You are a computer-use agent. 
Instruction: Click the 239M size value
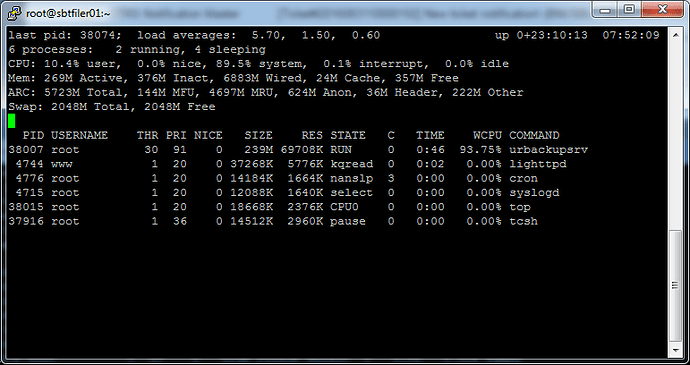[258, 150]
